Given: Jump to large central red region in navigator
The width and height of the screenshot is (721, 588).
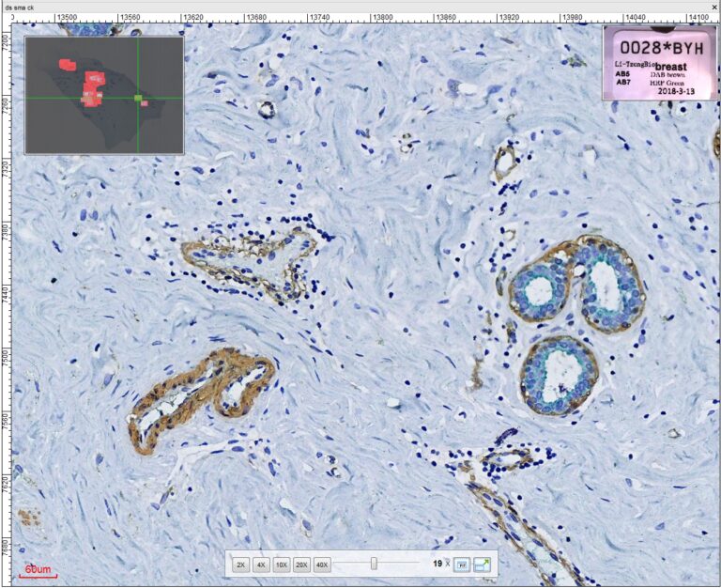Looking at the screenshot, I should click(93, 87).
